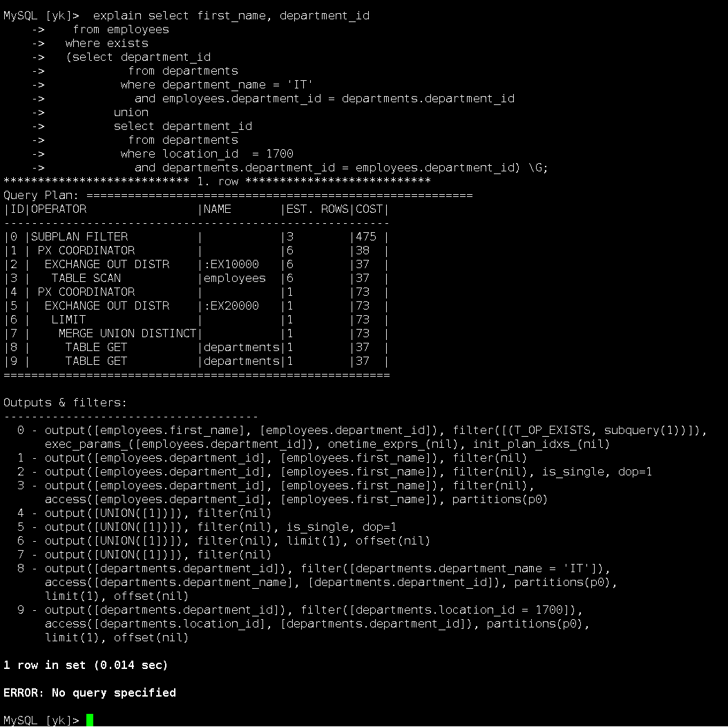Click the 'Outputs & filters:' heading
The image size is (728, 727).
pyautogui.click(x=65, y=403)
